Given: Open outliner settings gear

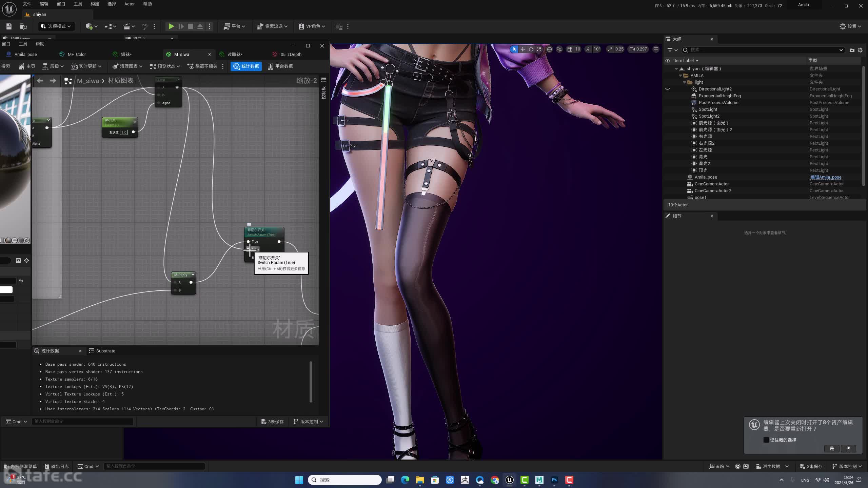Looking at the screenshot, I should [x=860, y=50].
